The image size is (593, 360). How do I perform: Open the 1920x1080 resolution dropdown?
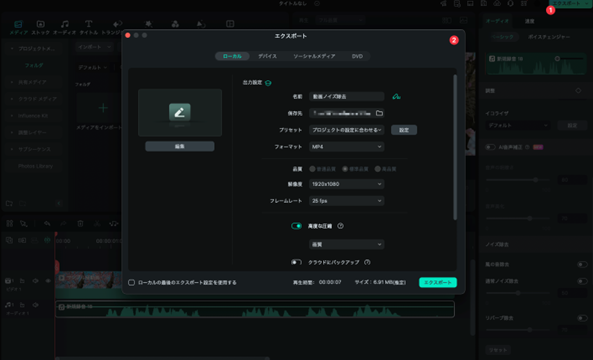click(x=346, y=184)
